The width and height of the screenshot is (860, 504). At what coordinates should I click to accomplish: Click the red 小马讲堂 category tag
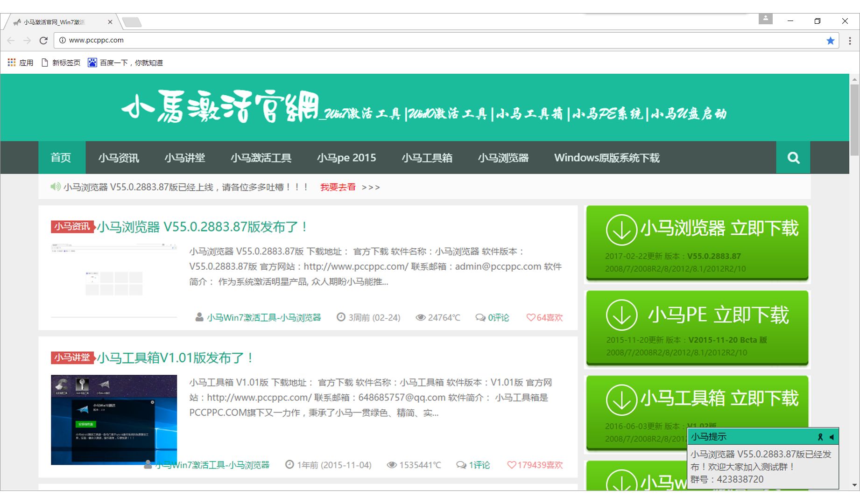[x=72, y=357]
